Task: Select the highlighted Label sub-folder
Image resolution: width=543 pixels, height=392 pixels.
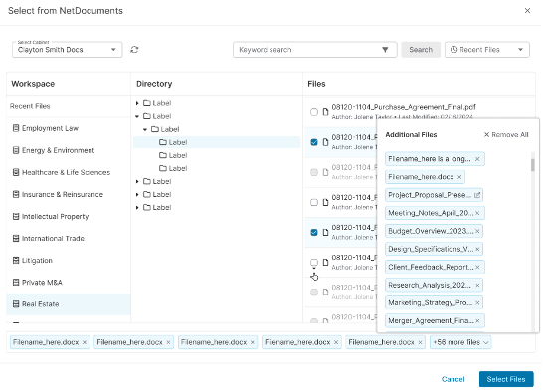Action: pos(217,142)
